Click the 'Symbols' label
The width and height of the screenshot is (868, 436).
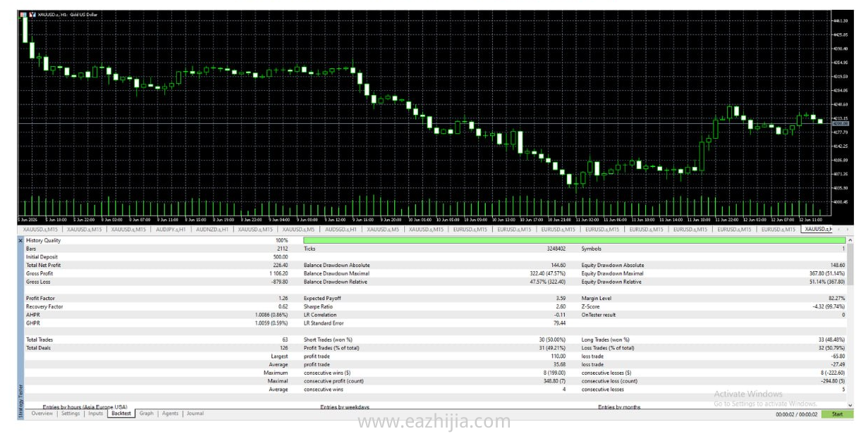[591, 249]
